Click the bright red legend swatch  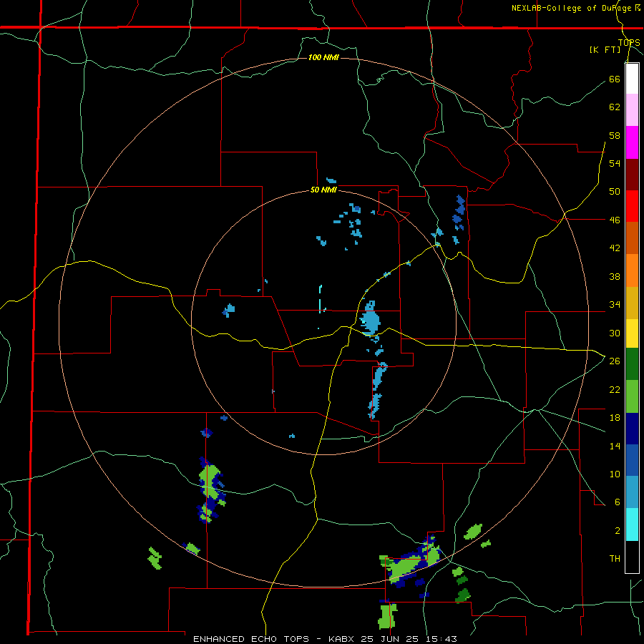click(632, 207)
